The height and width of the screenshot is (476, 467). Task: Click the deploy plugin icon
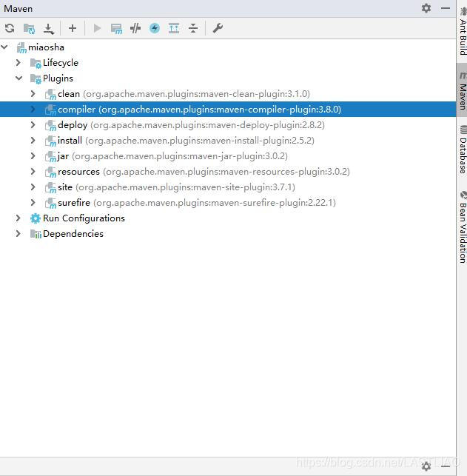(50, 125)
